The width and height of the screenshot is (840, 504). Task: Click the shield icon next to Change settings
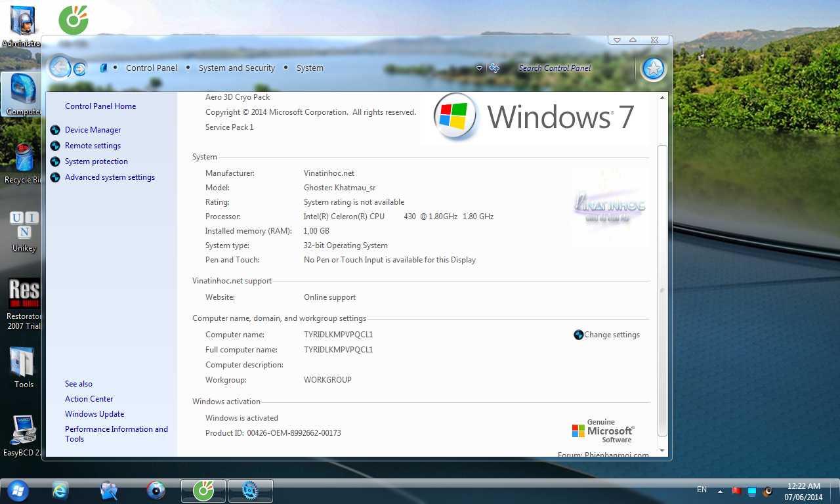point(578,335)
